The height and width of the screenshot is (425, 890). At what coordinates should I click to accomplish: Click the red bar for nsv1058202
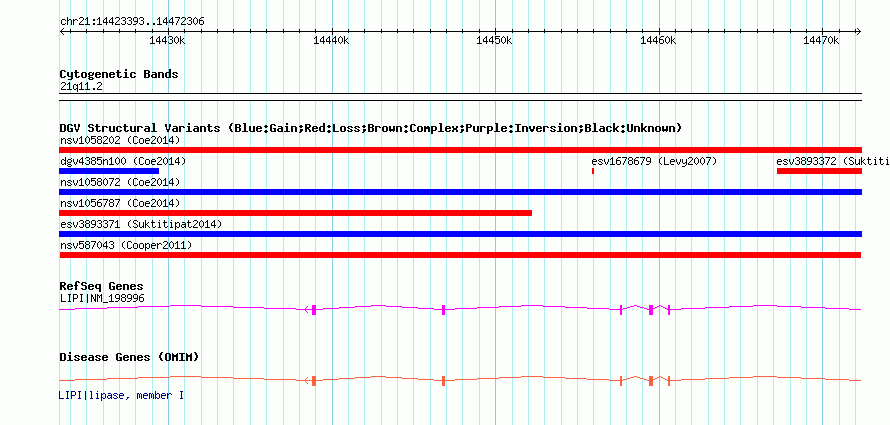(460, 150)
